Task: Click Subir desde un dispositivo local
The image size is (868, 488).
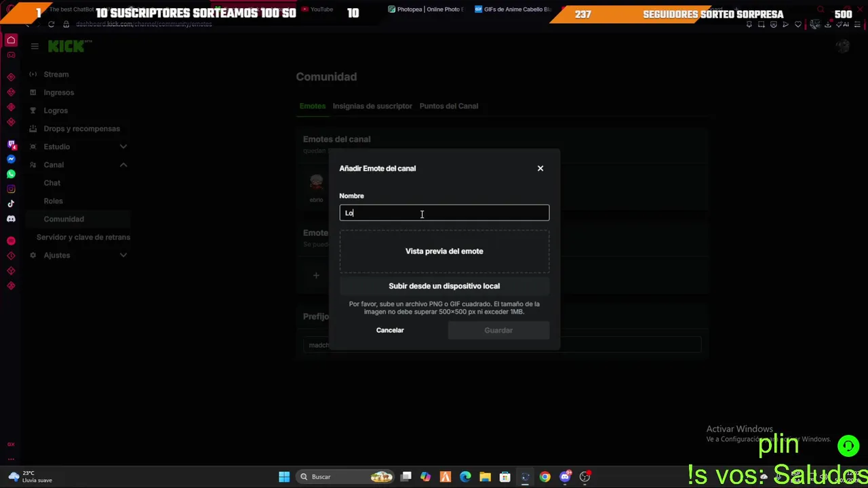Action: coord(444,286)
